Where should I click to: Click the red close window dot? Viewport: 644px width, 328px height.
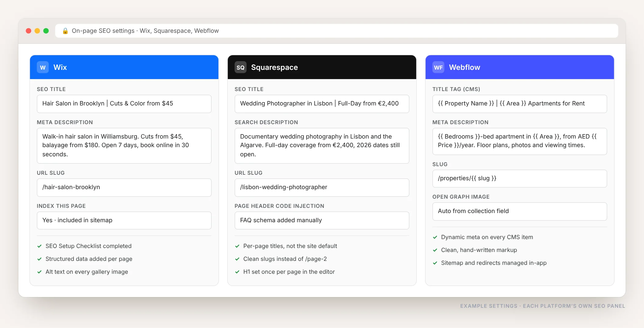29,31
